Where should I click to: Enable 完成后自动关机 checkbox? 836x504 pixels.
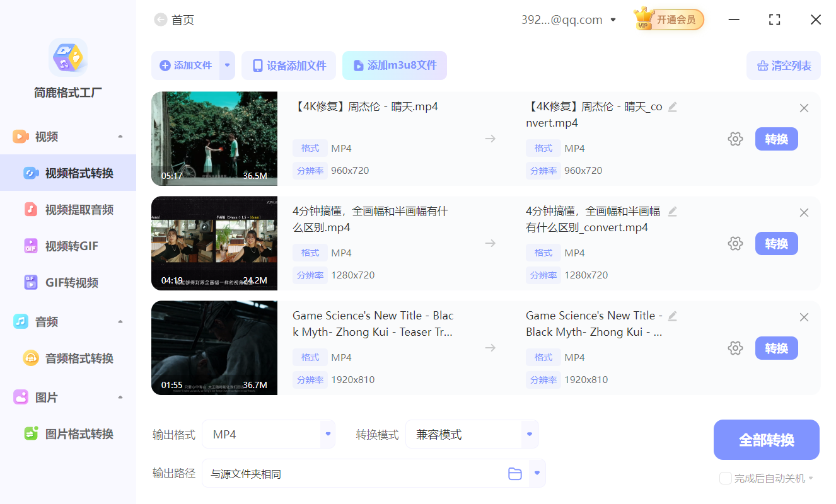pos(725,478)
